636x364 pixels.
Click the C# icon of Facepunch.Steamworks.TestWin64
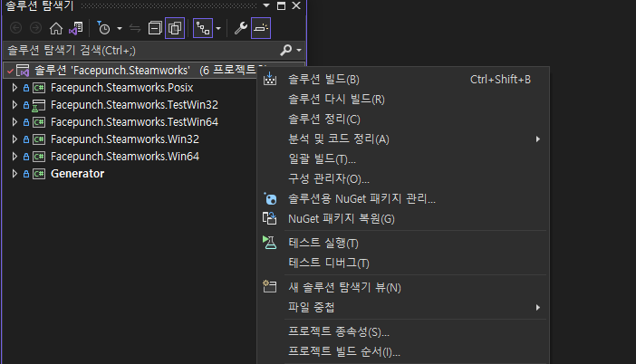tap(39, 122)
